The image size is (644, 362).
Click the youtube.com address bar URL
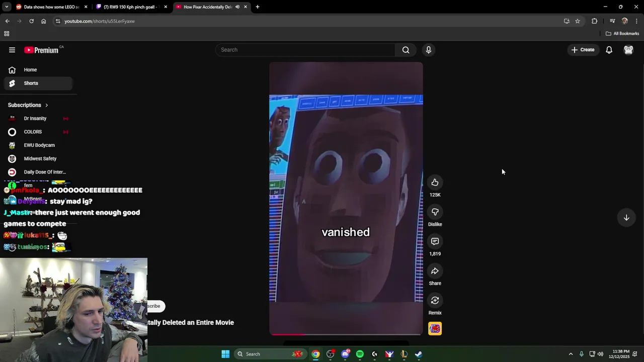tap(100, 21)
